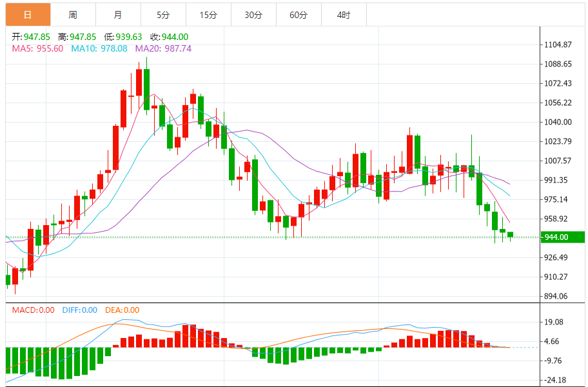The image size is (588, 387).
Task: Click the 975.14 price axis label
Action: coord(556,199)
